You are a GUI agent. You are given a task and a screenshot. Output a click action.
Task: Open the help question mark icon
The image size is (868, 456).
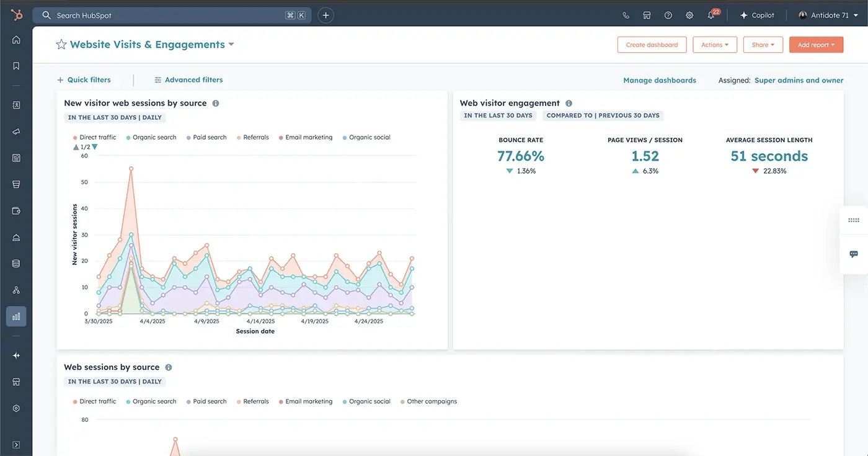(x=668, y=16)
